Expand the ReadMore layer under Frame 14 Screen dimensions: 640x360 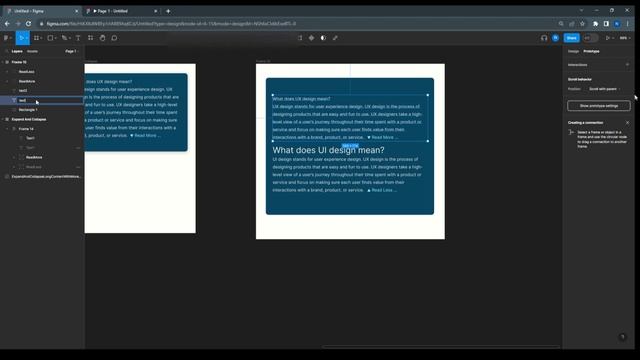[x=14, y=157]
